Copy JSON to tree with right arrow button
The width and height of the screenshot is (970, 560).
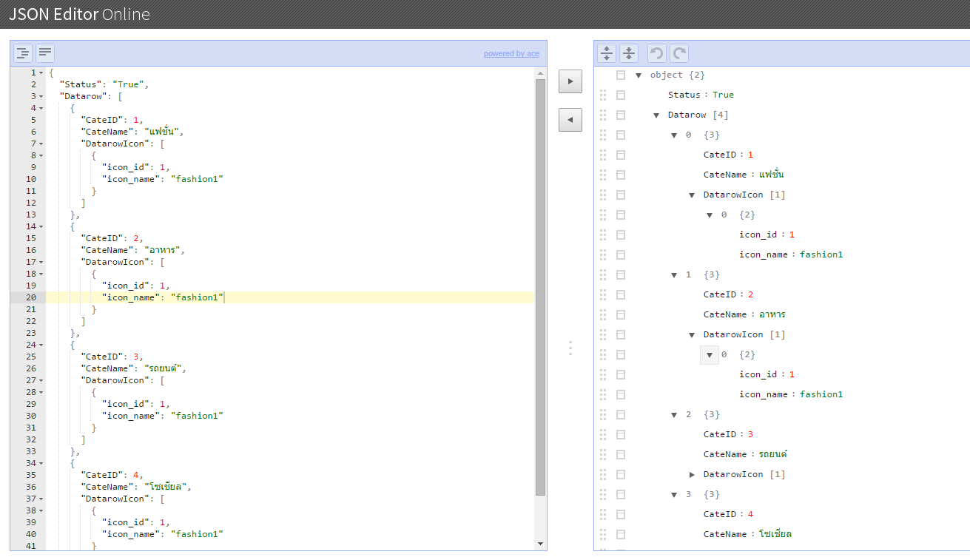570,81
